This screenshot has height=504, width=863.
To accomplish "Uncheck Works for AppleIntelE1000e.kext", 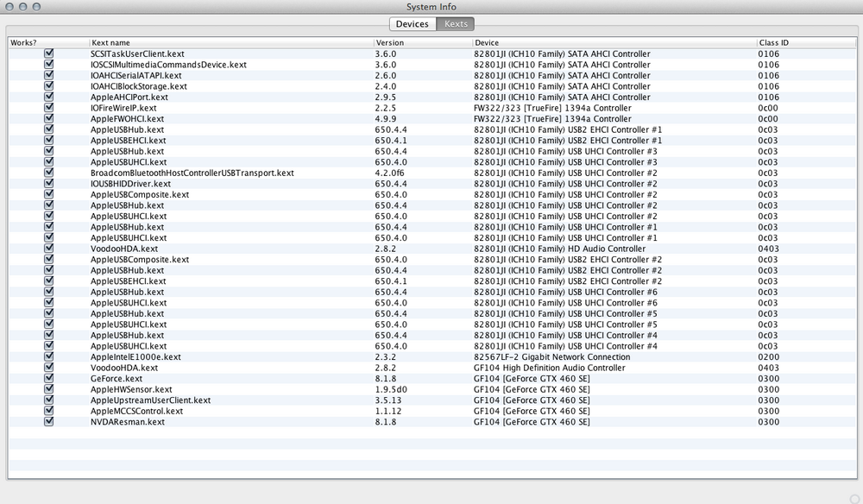I will click(x=49, y=356).
